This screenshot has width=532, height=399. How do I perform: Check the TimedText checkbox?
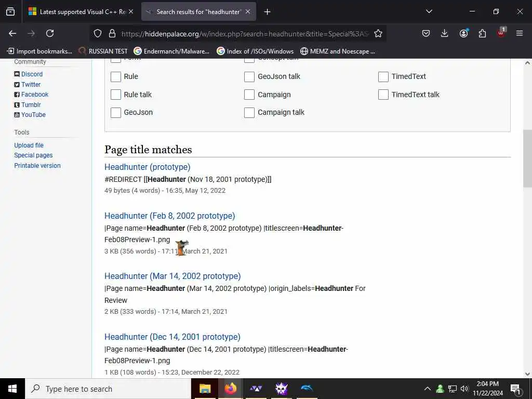[x=383, y=77]
